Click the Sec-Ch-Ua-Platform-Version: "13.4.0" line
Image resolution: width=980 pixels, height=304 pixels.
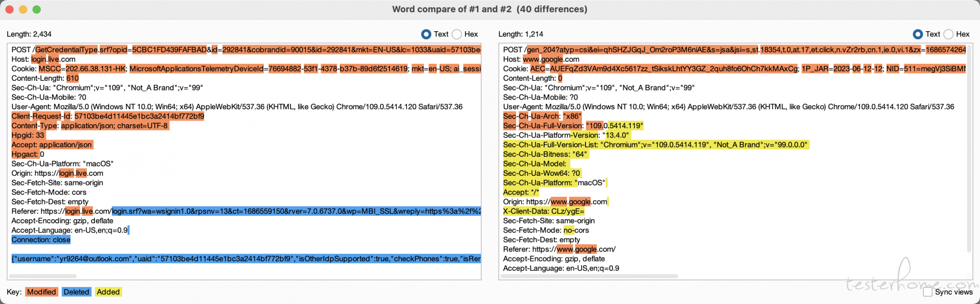pyautogui.click(x=567, y=135)
